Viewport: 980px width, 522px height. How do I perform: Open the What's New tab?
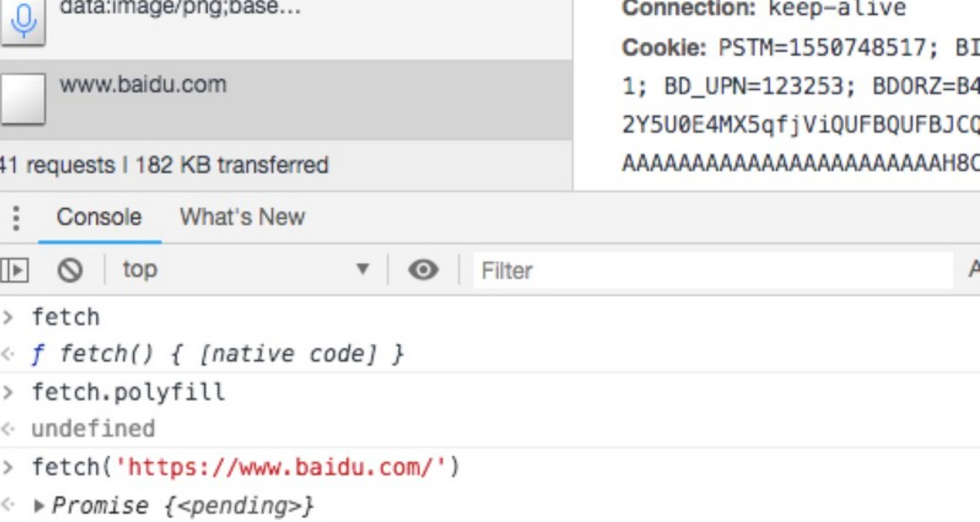(x=242, y=217)
